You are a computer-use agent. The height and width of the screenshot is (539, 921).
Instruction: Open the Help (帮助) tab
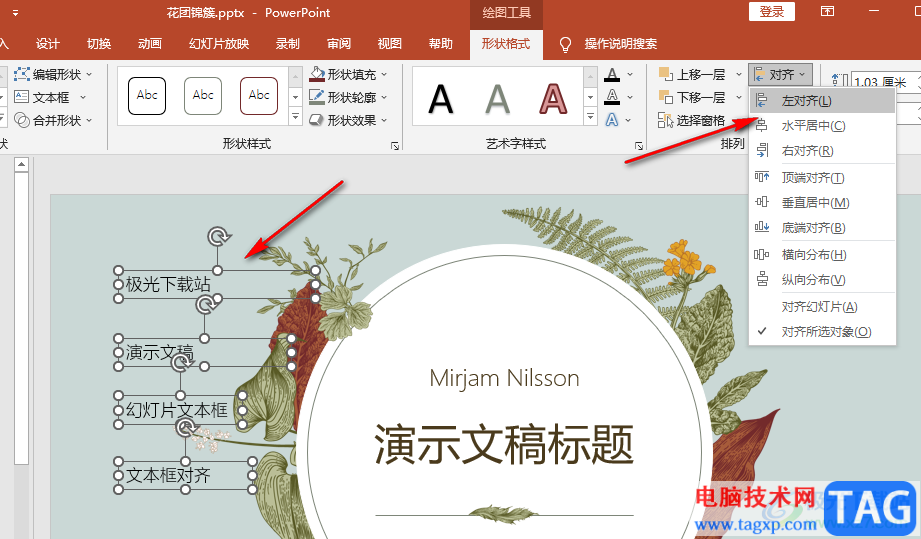pos(441,44)
